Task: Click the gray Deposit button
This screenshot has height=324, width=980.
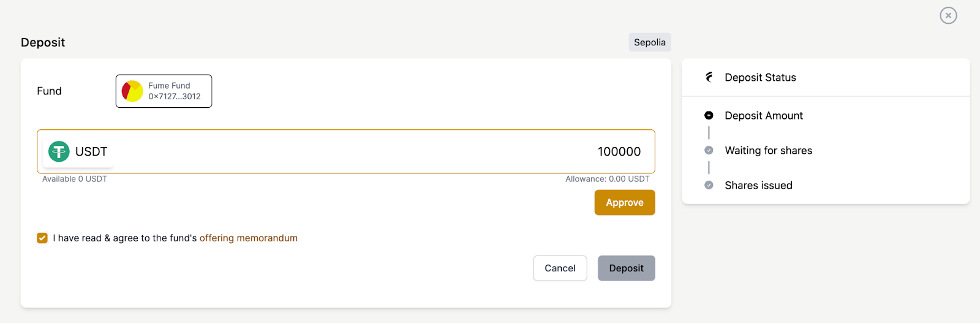Action: point(626,268)
